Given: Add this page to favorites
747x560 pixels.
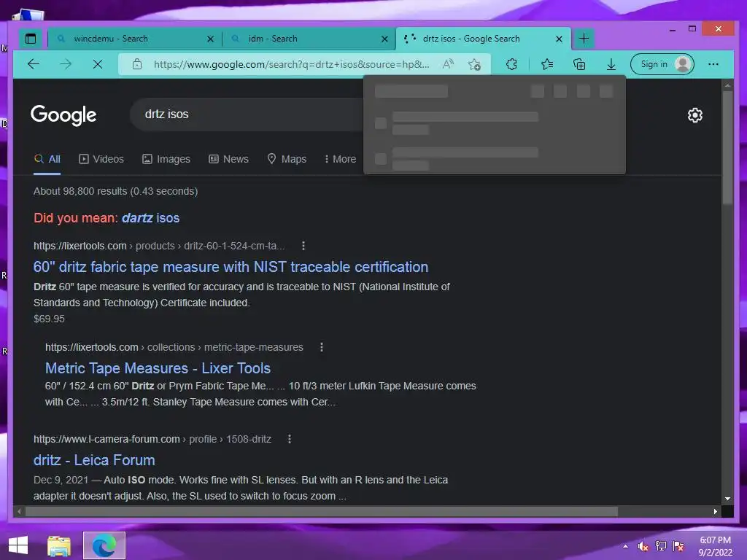Looking at the screenshot, I should (474, 64).
